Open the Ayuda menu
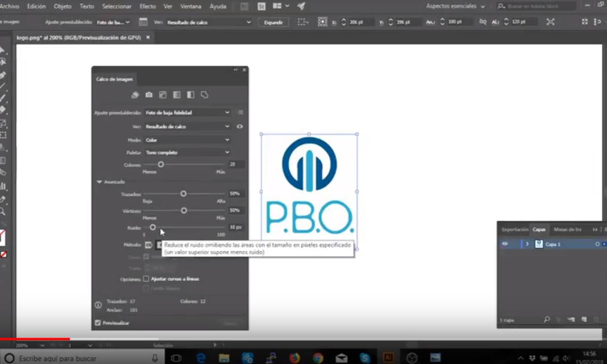The width and height of the screenshot is (607, 364). tap(218, 7)
